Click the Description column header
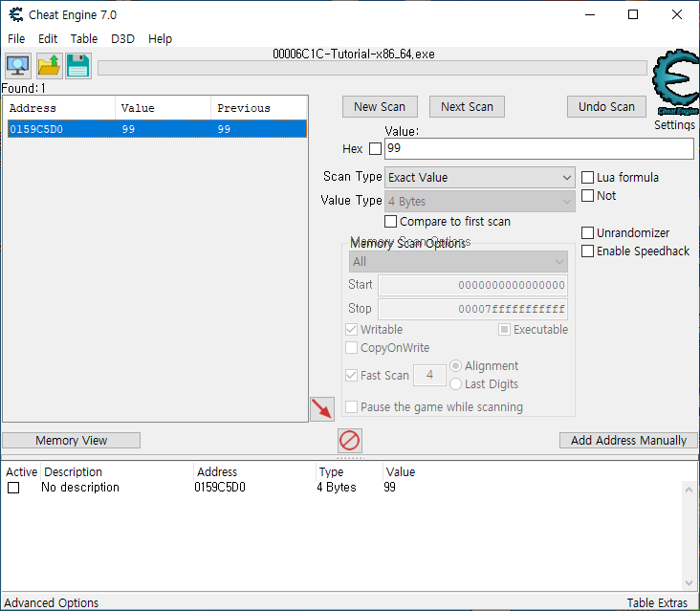 click(117, 472)
